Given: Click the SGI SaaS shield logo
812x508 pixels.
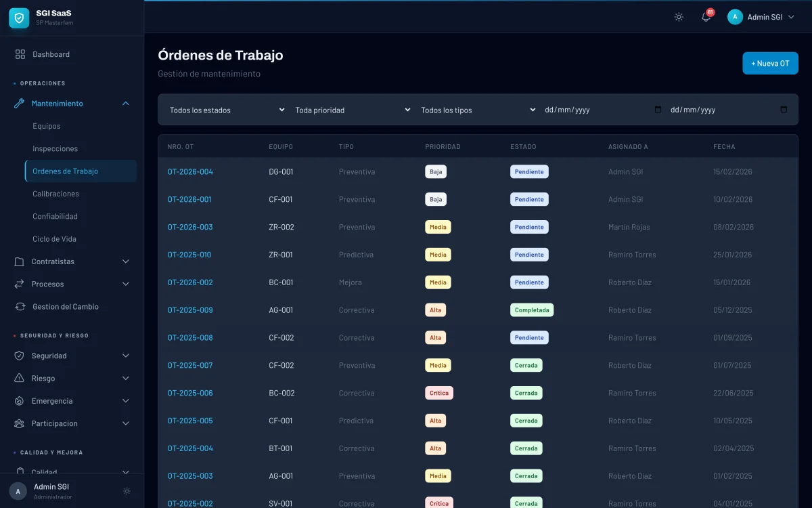Looking at the screenshot, I should pos(18,18).
